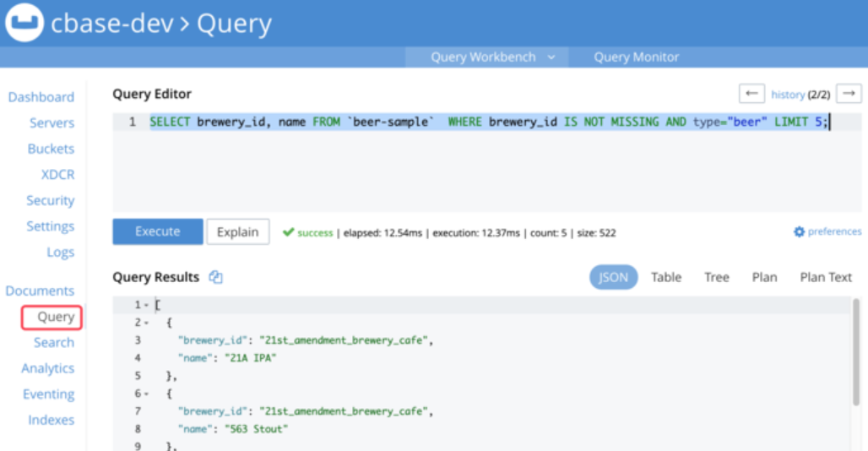
Task: Go to next query in history
Action: pyautogui.click(x=849, y=94)
